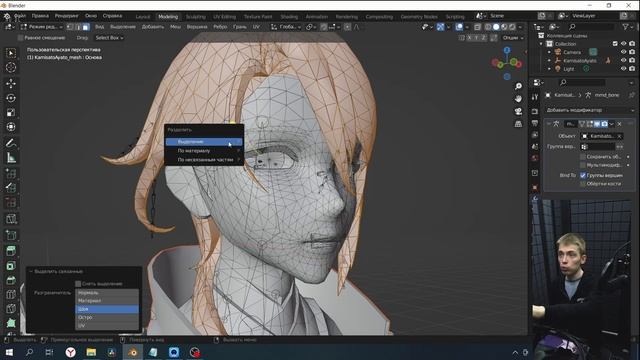Select 'Материал' delimiter option

pyautogui.click(x=107, y=300)
